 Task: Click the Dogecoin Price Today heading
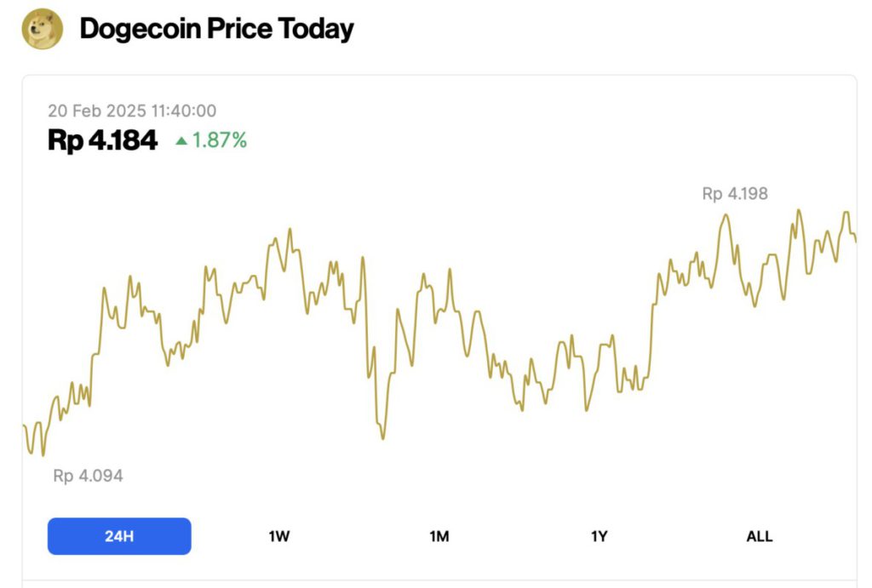coord(215,28)
